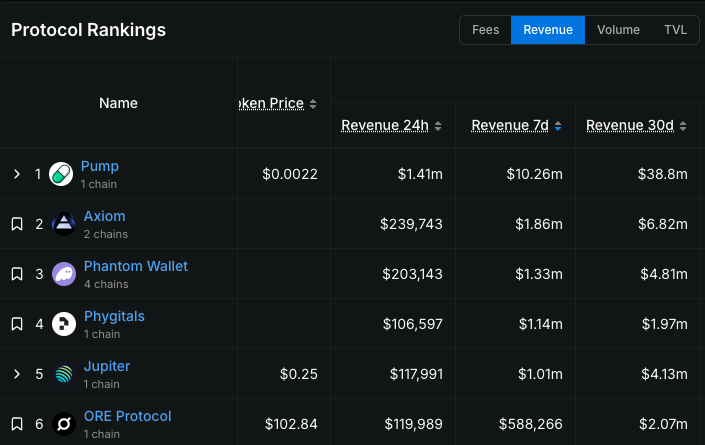Switch to the Volume tab
Image resolution: width=705 pixels, height=445 pixels.
tap(618, 30)
